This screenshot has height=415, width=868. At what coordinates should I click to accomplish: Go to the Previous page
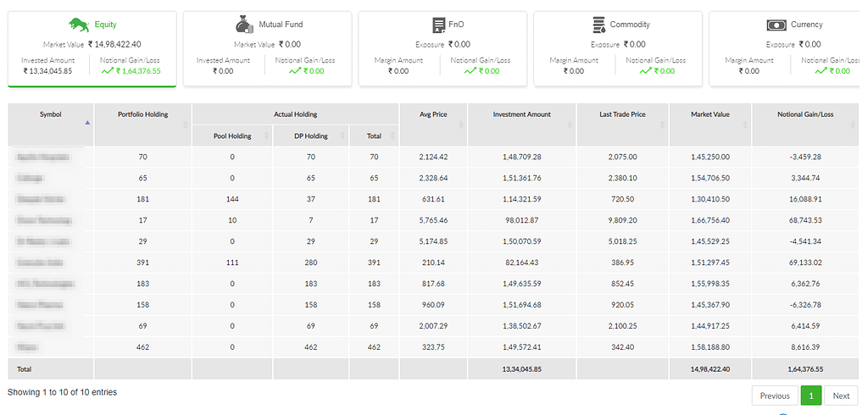[775, 396]
